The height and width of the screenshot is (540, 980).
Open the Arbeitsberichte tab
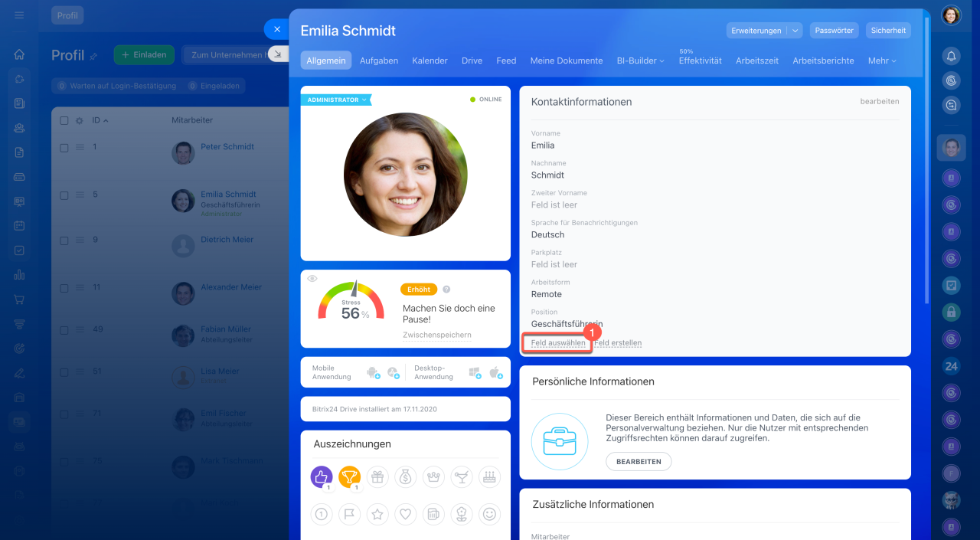pyautogui.click(x=823, y=61)
